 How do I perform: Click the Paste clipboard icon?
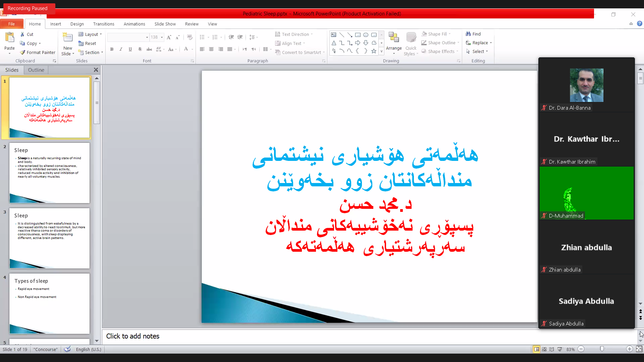click(x=9, y=38)
